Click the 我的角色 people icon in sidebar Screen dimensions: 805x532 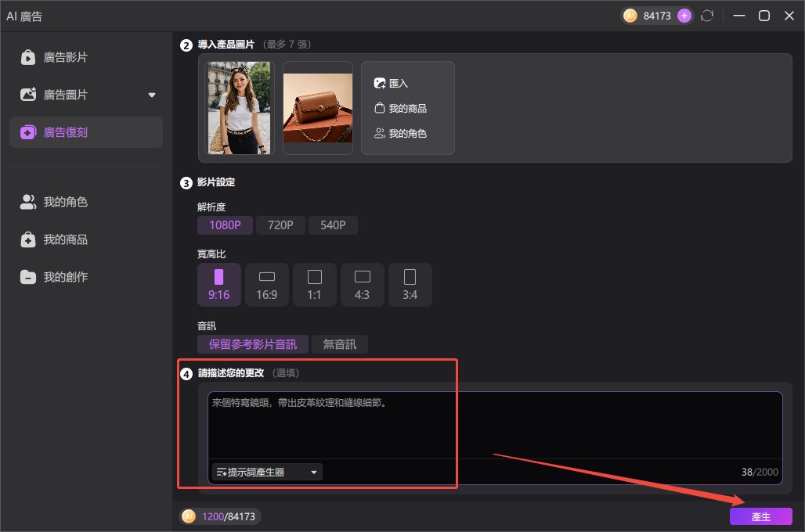click(27, 202)
